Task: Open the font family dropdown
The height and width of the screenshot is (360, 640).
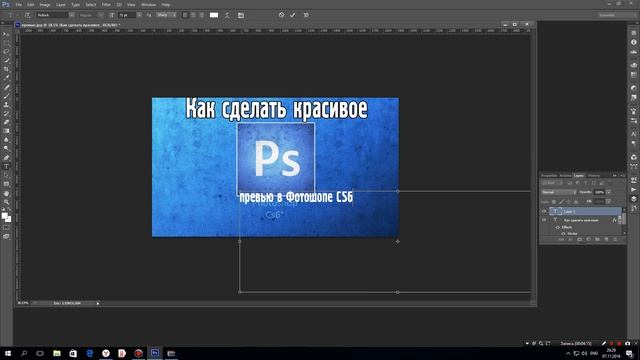Action: (x=72, y=15)
